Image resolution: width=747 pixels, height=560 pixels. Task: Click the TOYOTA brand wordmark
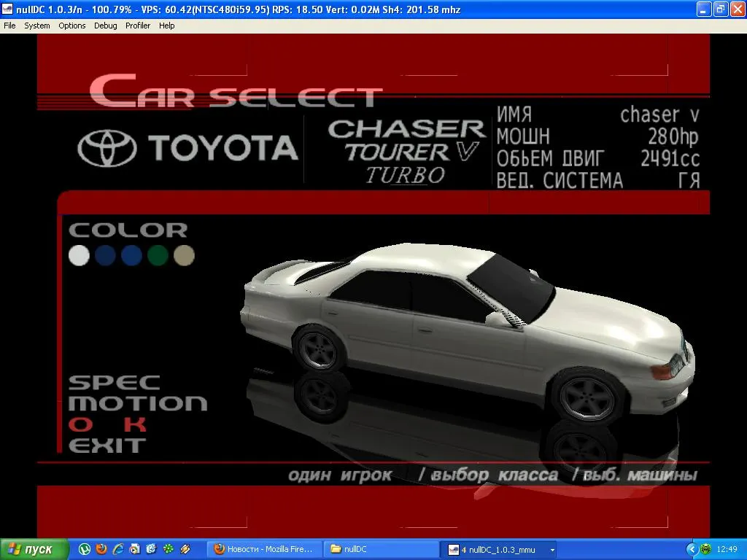(223, 147)
